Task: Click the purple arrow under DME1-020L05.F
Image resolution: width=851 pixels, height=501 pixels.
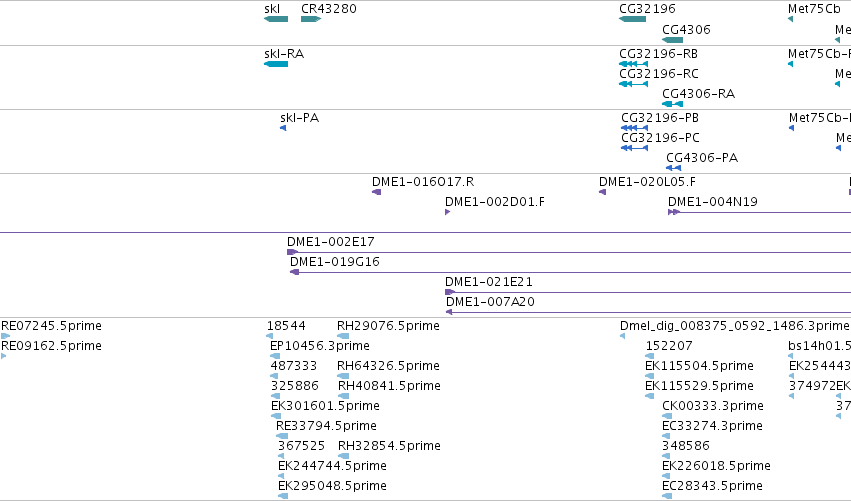Action: 602,192
